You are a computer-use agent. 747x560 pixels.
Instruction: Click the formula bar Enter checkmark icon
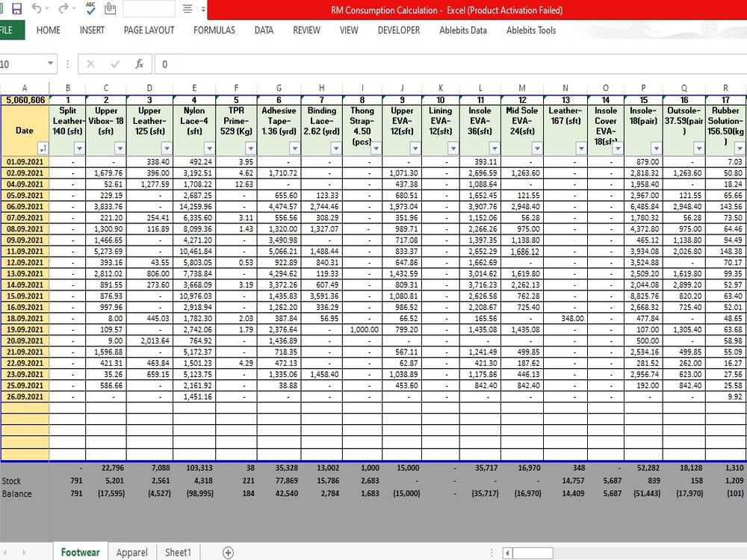(x=115, y=64)
